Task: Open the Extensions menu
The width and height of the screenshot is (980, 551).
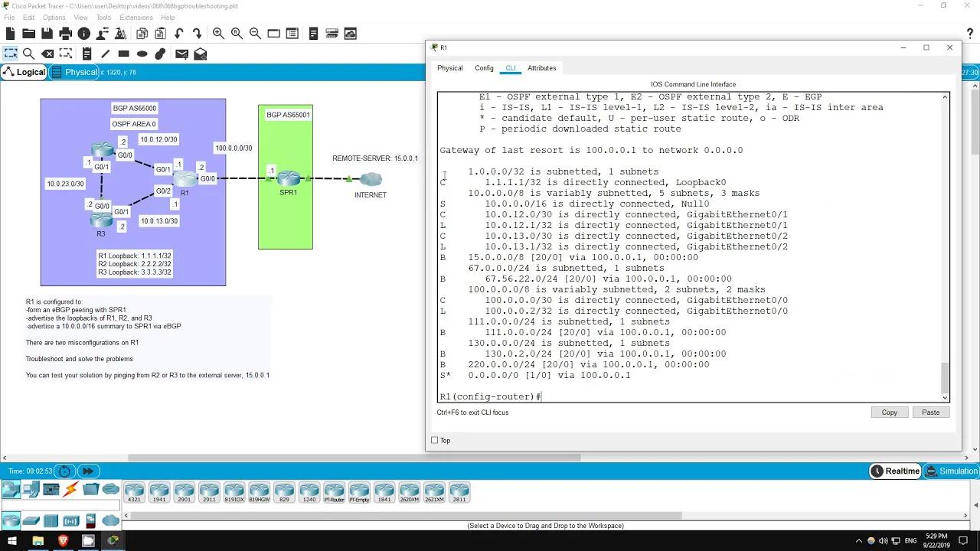Action: pos(136,17)
